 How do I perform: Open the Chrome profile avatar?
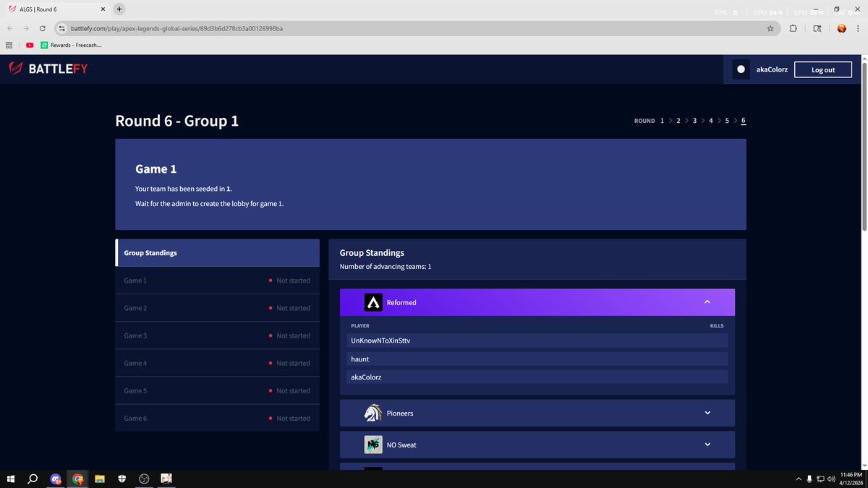point(841,28)
